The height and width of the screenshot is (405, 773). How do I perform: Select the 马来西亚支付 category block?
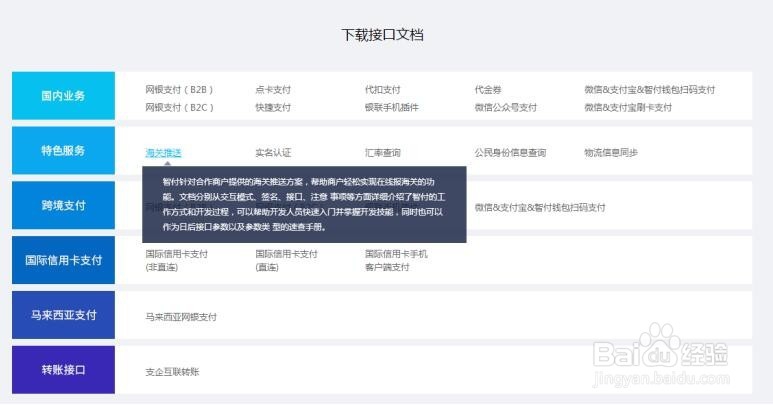[x=63, y=315]
